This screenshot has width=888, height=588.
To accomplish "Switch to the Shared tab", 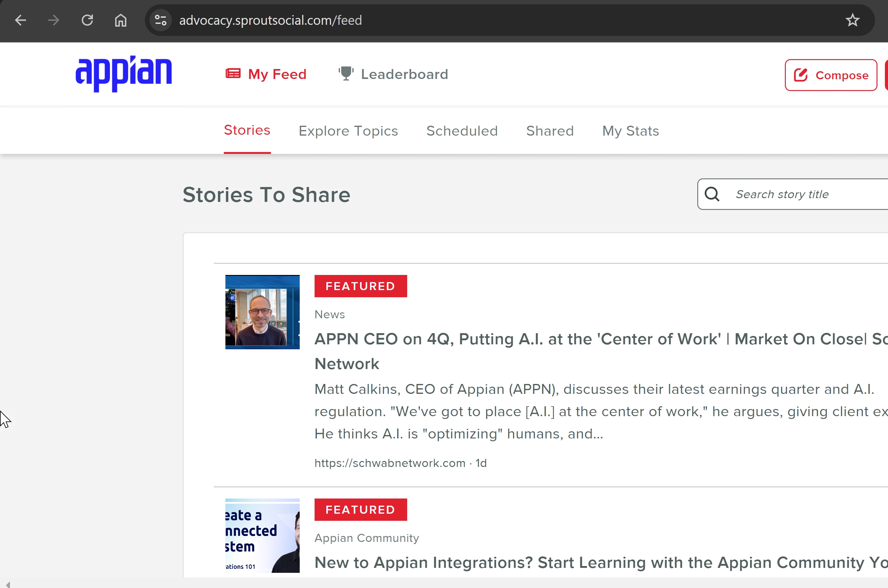I will tap(550, 131).
